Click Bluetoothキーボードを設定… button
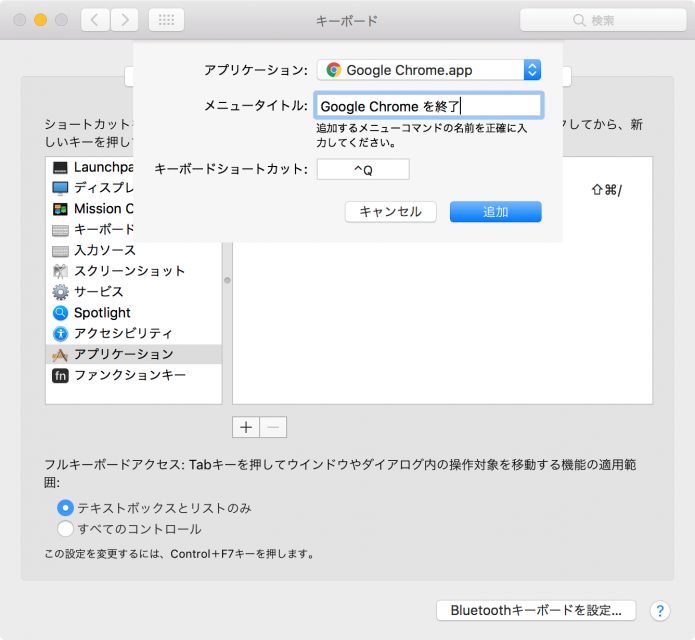This screenshot has width=695, height=640. pyautogui.click(x=536, y=610)
